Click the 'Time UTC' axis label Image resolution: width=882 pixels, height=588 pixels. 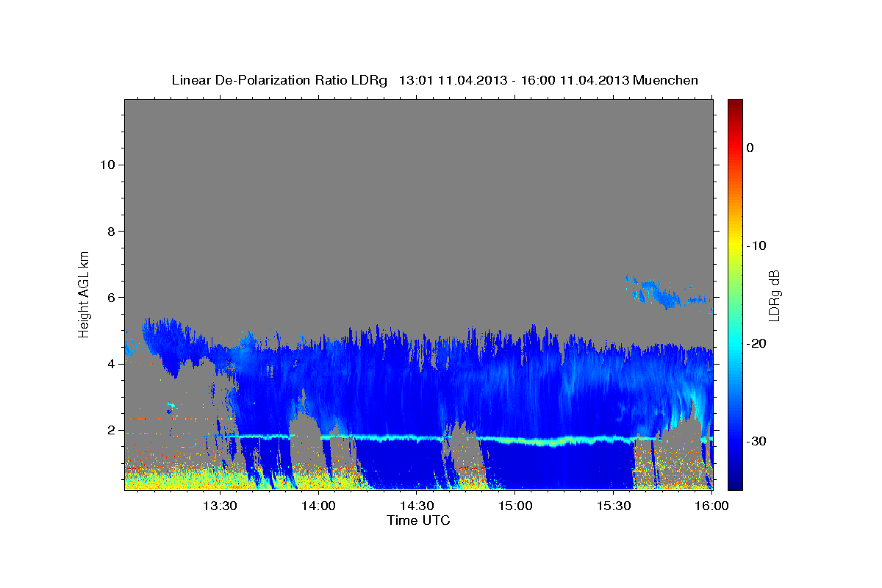click(418, 520)
